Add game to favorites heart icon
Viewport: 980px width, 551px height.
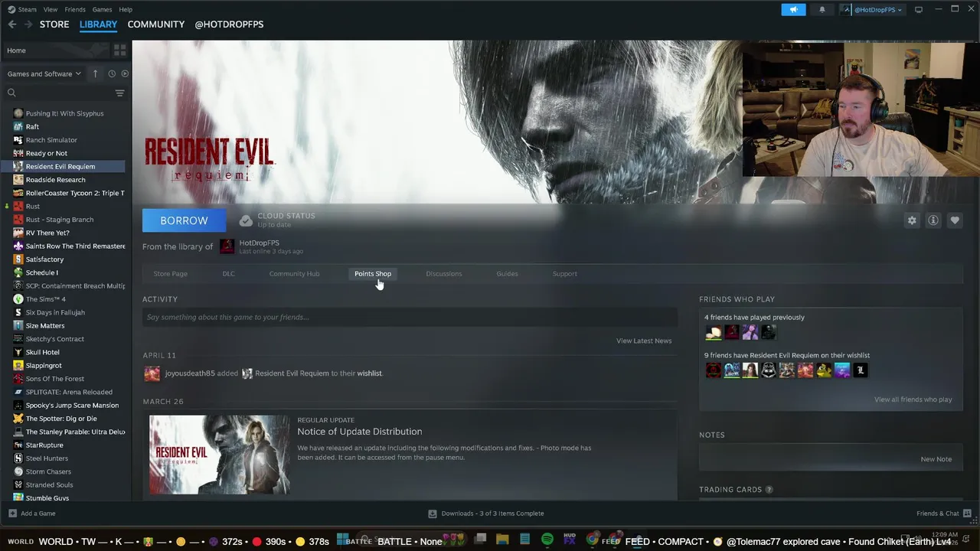click(x=955, y=220)
